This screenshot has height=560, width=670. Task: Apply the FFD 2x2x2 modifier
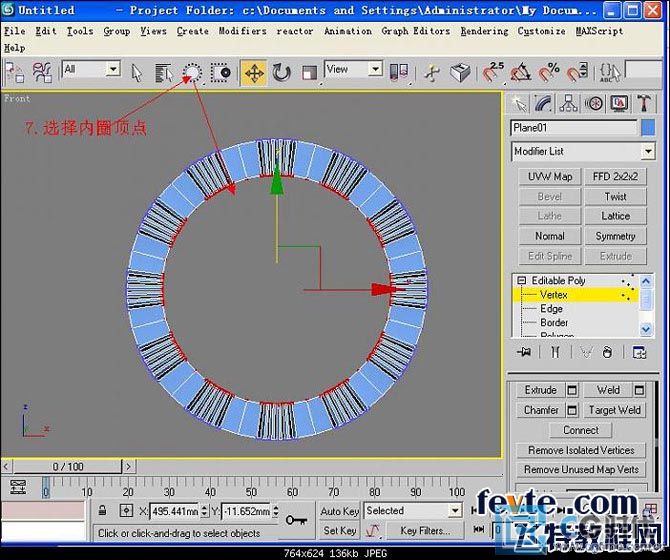615,176
